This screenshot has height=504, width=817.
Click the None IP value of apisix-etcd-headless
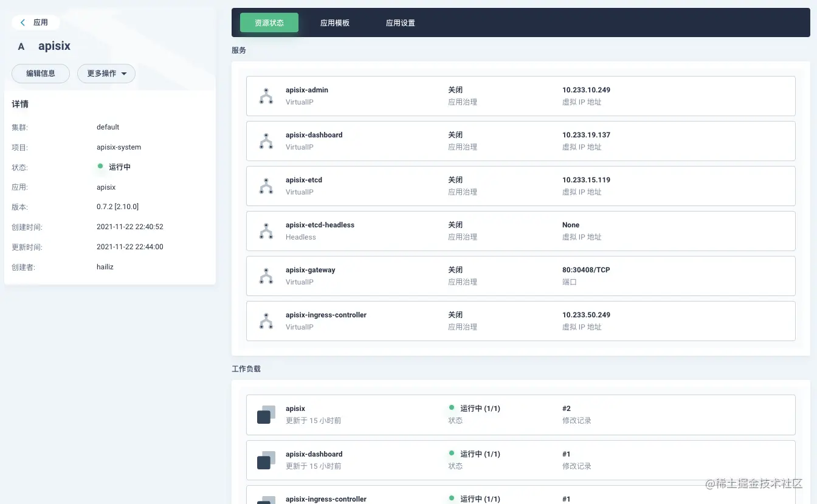tap(571, 225)
